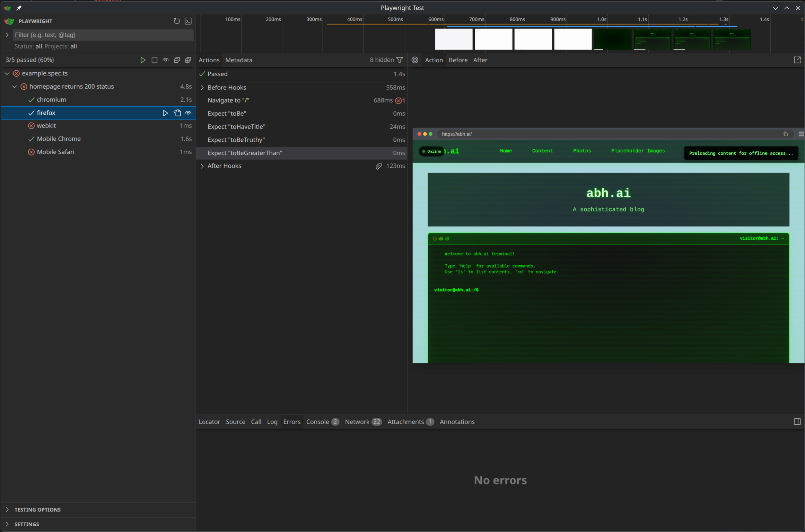Screen dimensions: 805x532
Task: Switch to the Network tab
Action: 358,422
